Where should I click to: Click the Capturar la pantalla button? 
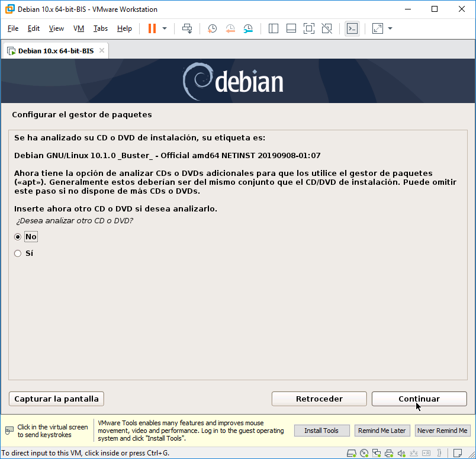pyautogui.click(x=56, y=399)
